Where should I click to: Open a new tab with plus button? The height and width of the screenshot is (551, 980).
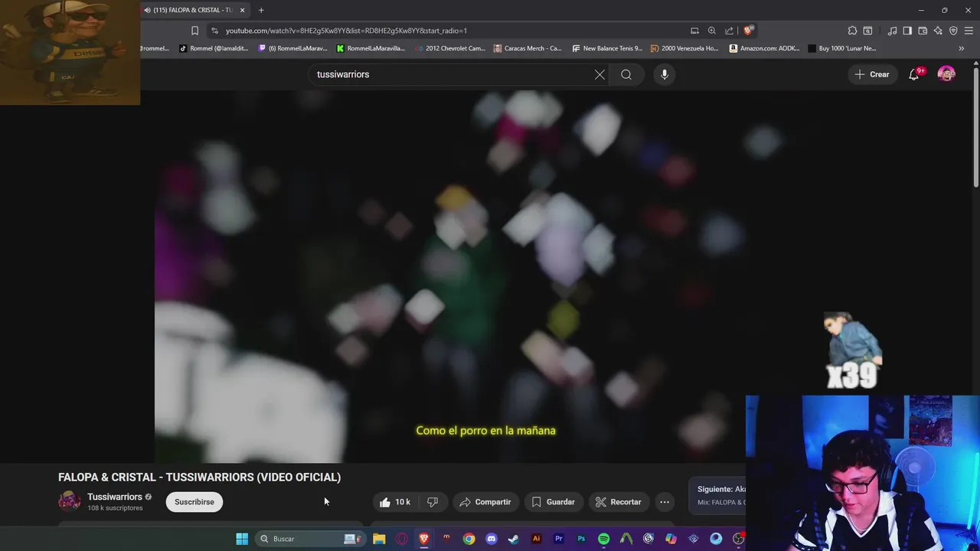[x=261, y=10]
